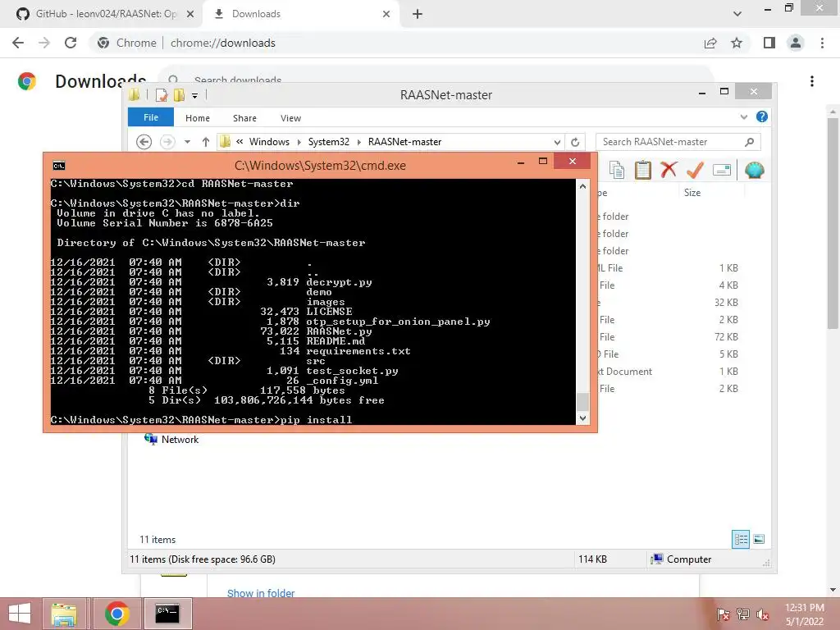
Task: Click the Explorer refresh button
Action: pyautogui.click(x=575, y=142)
